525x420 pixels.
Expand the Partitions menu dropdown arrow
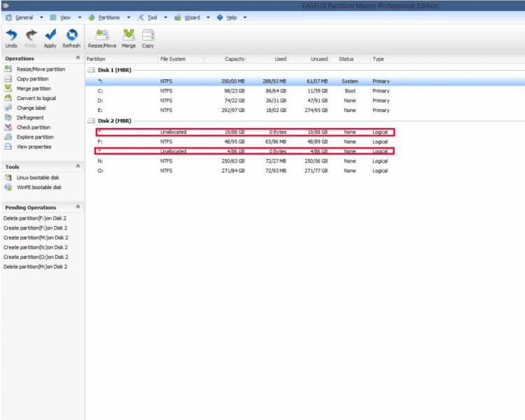tap(129, 17)
